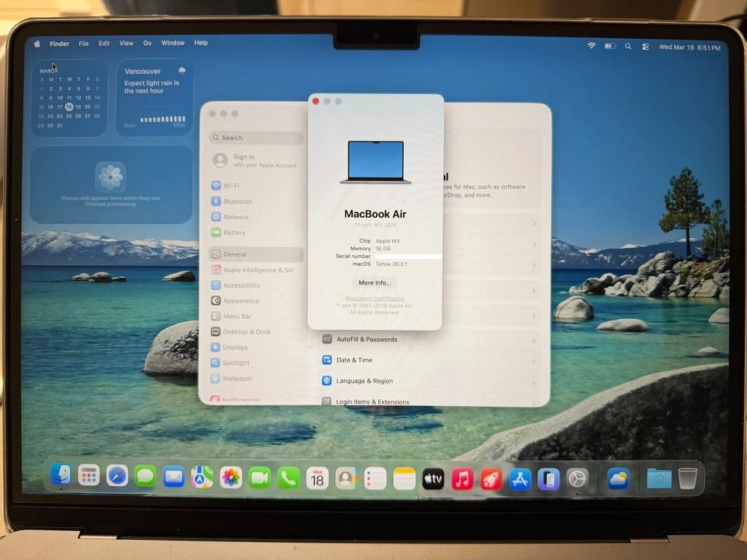The width and height of the screenshot is (747, 560).
Task: Open Notes from the Dock
Action: pos(404,479)
